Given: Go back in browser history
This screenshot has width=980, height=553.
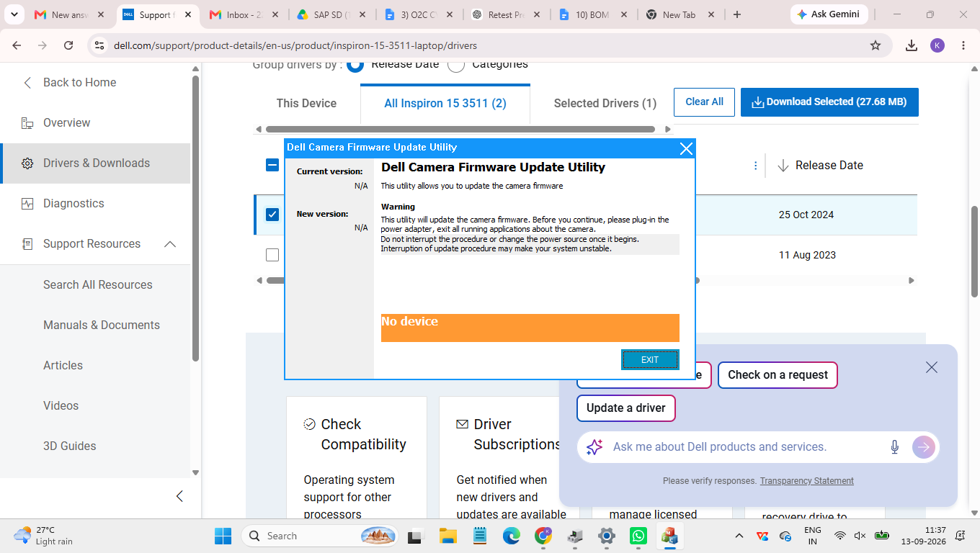Looking at the screenshot, I should (x=17, y=45).
